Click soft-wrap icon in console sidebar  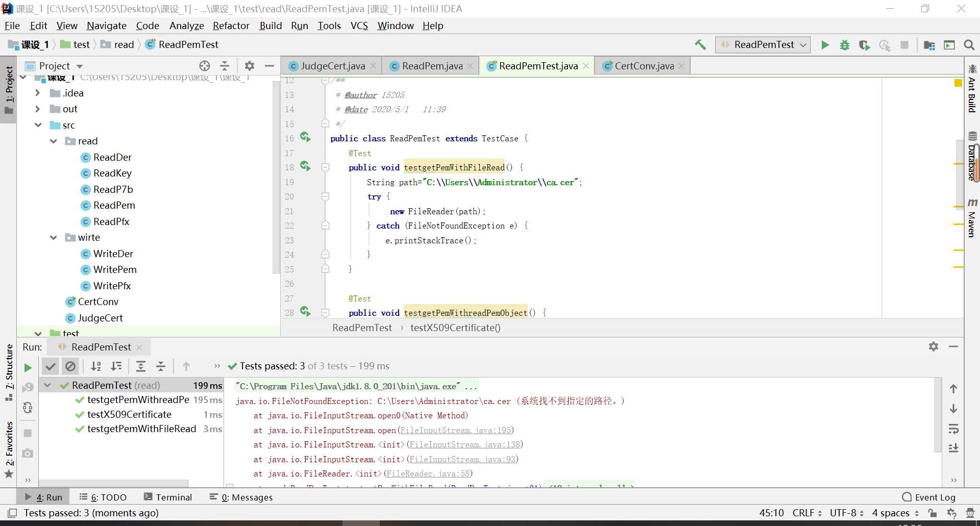click(953, 429)
